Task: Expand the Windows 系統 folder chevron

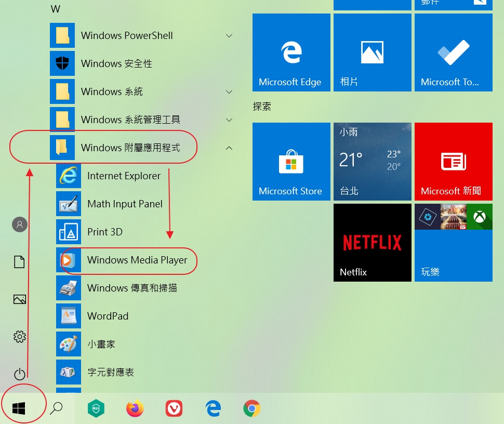Action: tap(229, 92)
